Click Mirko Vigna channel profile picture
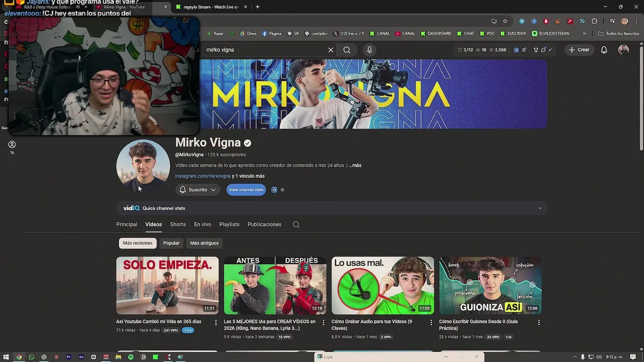The width and height of the screenshot is (644, 362). pos(143,166)
